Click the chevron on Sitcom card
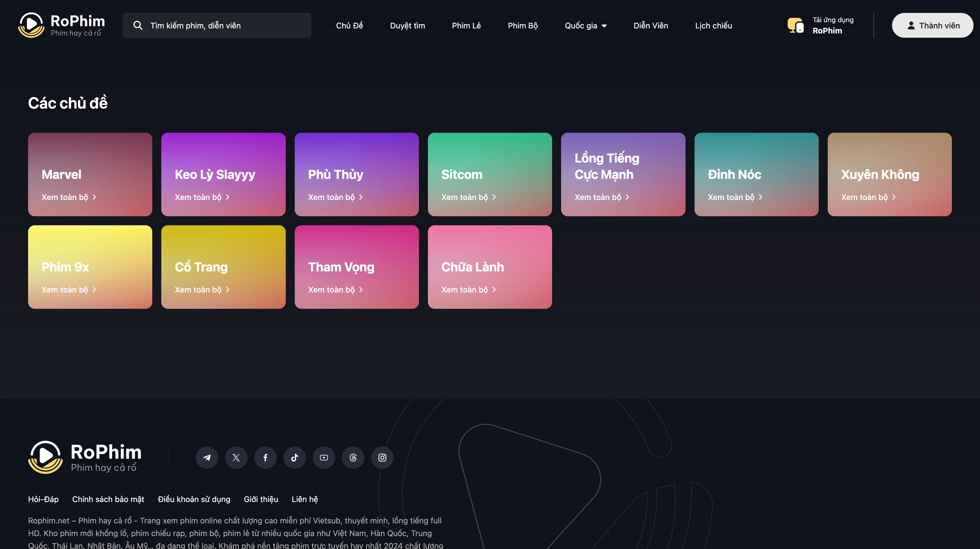The width and height of the screenshot is (980, 549). [494, 197]
